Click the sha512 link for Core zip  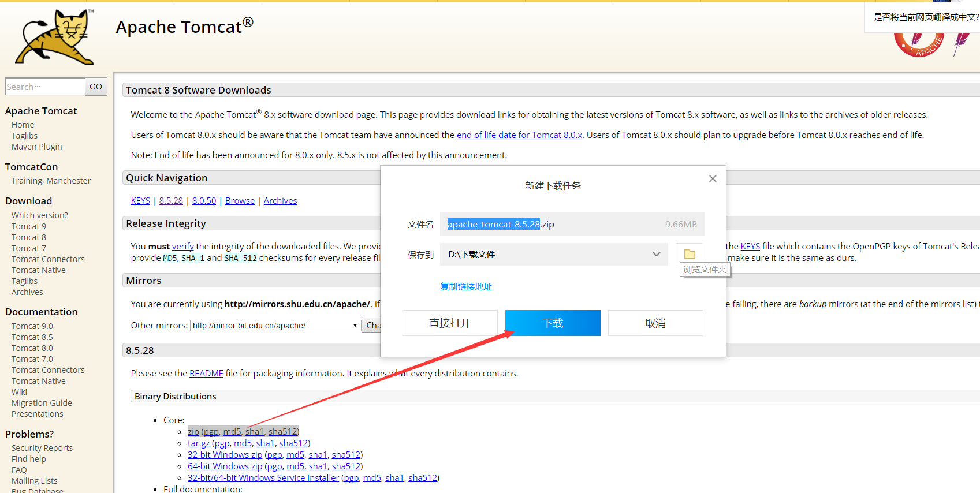pos(282,432)
